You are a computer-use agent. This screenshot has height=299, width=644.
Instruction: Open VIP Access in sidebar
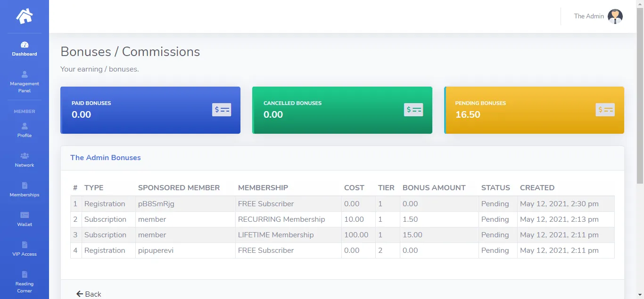[25, 249]
